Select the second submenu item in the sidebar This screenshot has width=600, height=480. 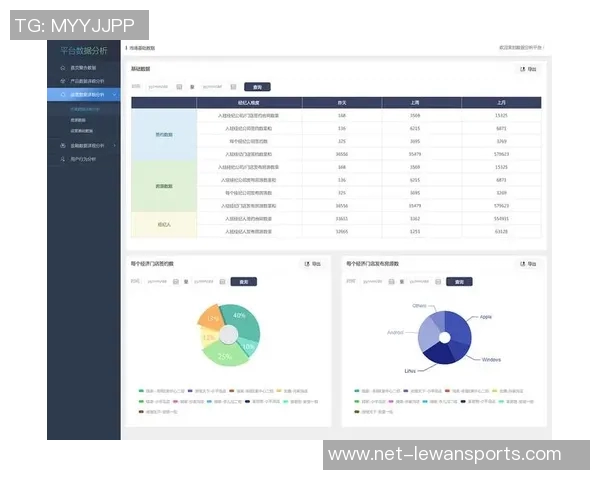pyautogui.click(x=78, y=119)
